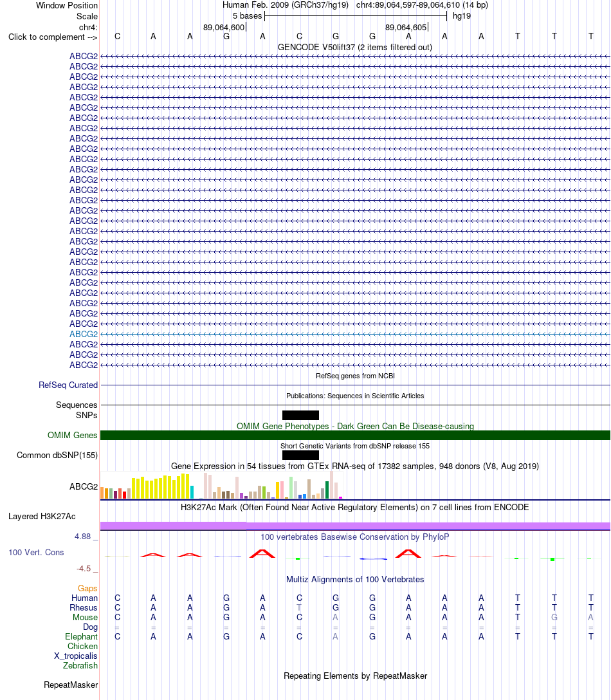611x700 pixels.
Task: Click the 'X_tropicalis' alignment row label
Action: [76, 656]
